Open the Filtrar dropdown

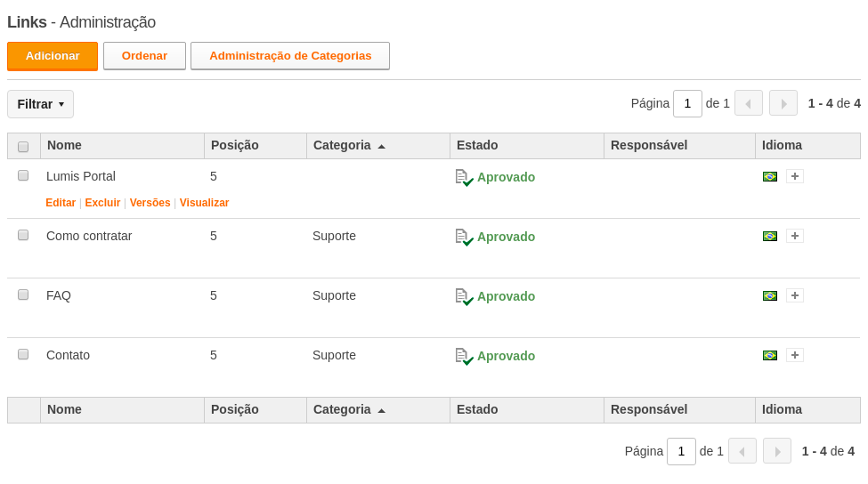40,104
